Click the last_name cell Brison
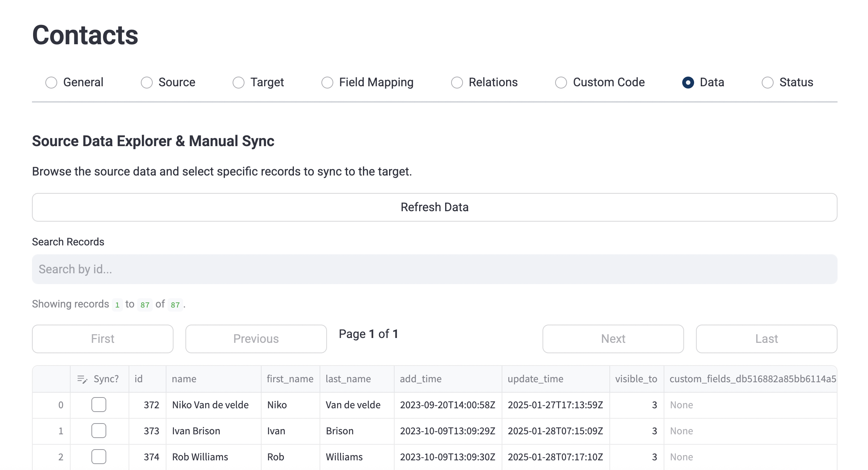Screen dimensions: 868x470 [357, 431]
